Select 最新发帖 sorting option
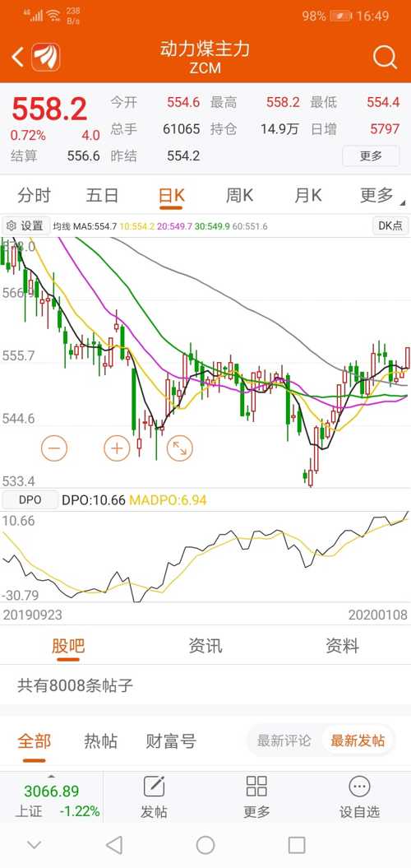 pyautogui.click(x=358, y=740)
